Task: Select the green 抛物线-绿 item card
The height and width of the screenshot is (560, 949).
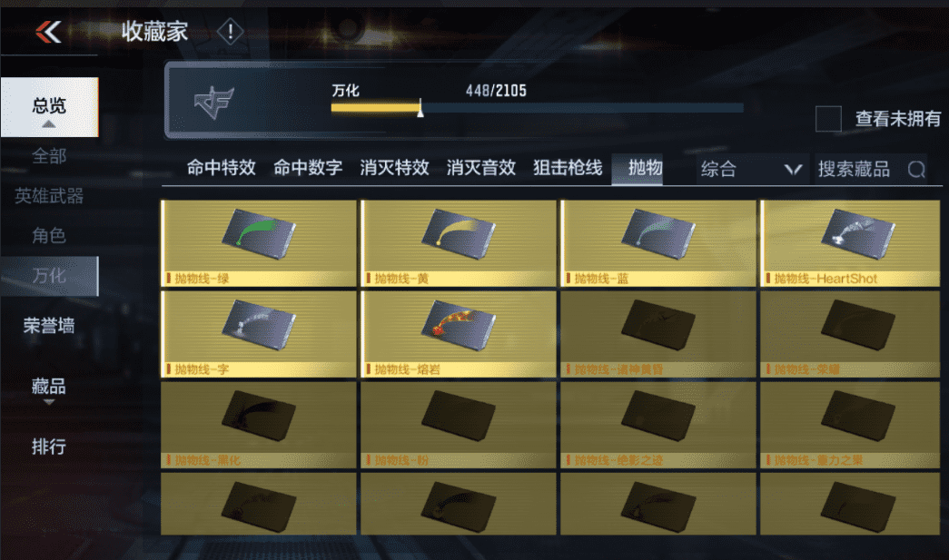Action: [x=259, y=243]
